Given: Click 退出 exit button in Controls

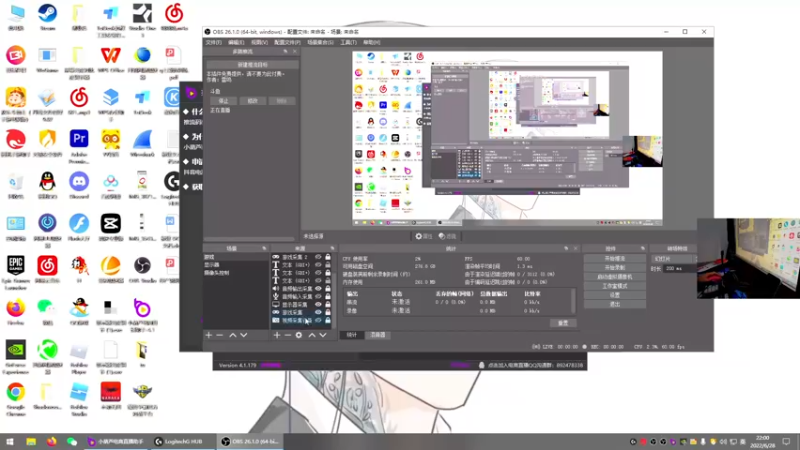Looking at the screenshot, I should (615, 305).
